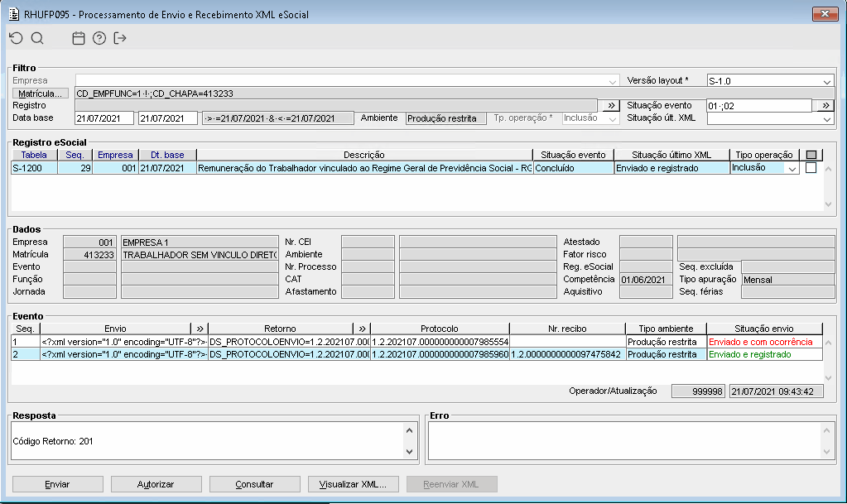
Task: Click the first Data base date field
Action: 104,118
